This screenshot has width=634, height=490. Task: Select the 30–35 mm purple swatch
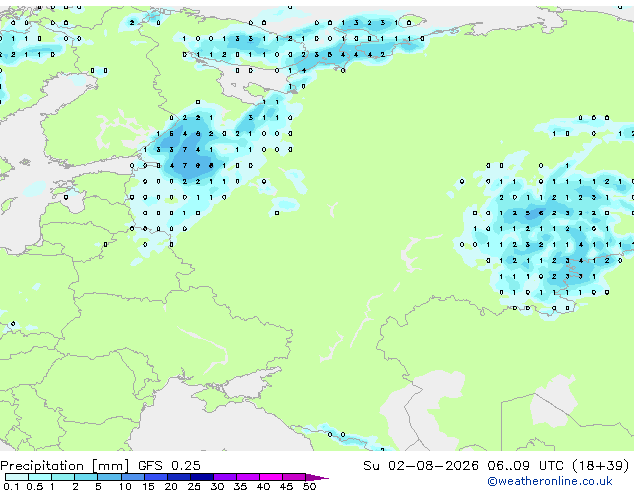[x=225, y=477]
